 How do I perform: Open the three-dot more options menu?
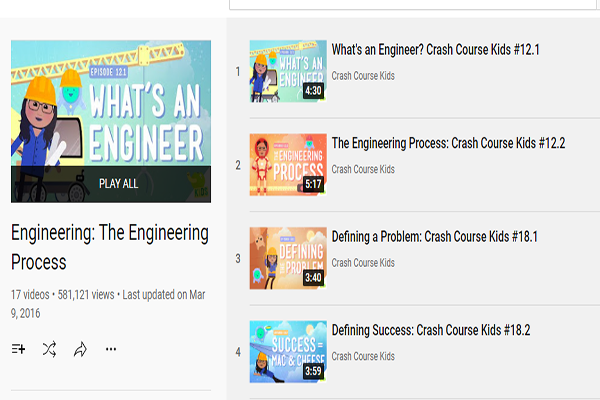click(111, 349)
